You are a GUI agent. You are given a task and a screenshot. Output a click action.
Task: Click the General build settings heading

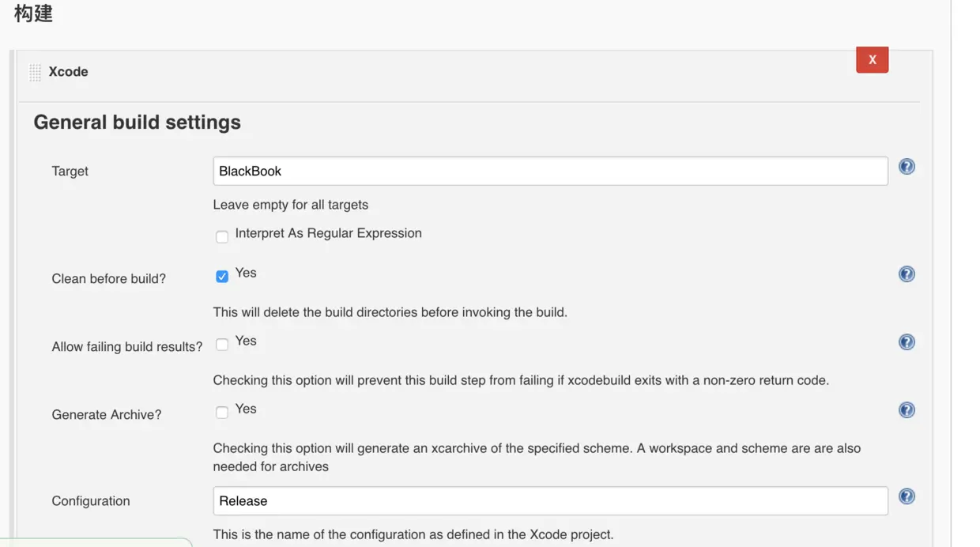pyautogui.click(x=137, y=123)
